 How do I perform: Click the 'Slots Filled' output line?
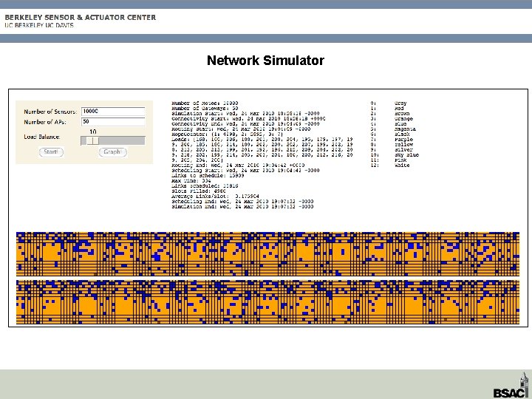click(x=199, y=191)
